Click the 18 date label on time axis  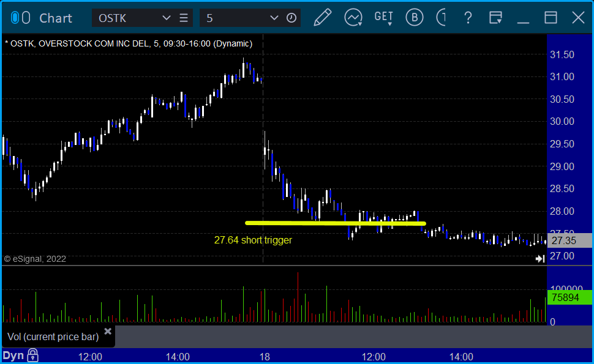pos(265,357)
